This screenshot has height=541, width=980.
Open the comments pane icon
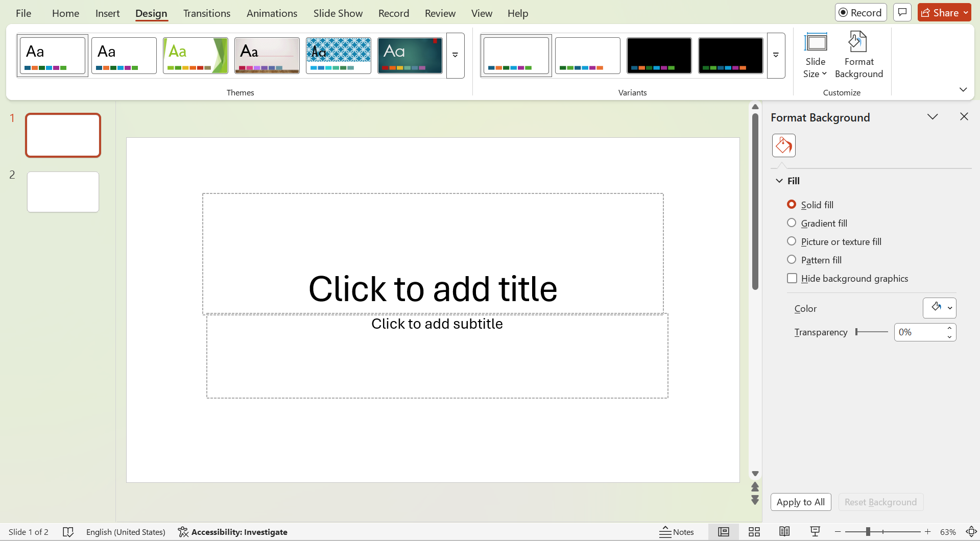coord(902,13)
